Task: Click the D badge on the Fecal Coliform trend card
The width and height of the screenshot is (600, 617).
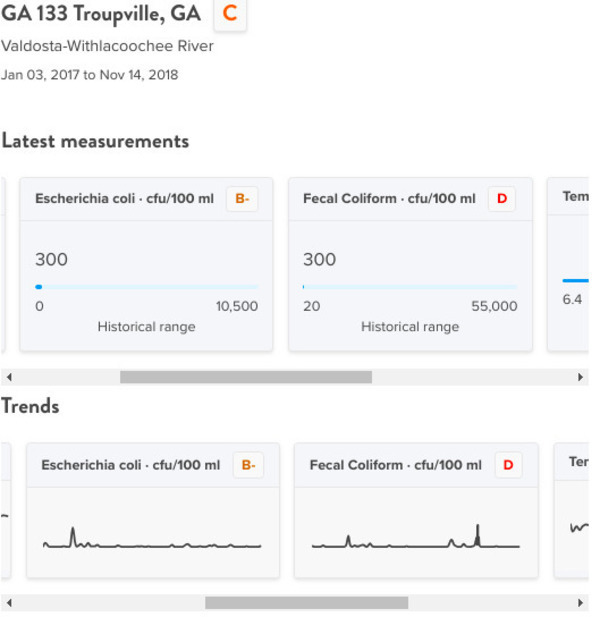Action: (x=508, y=465)
